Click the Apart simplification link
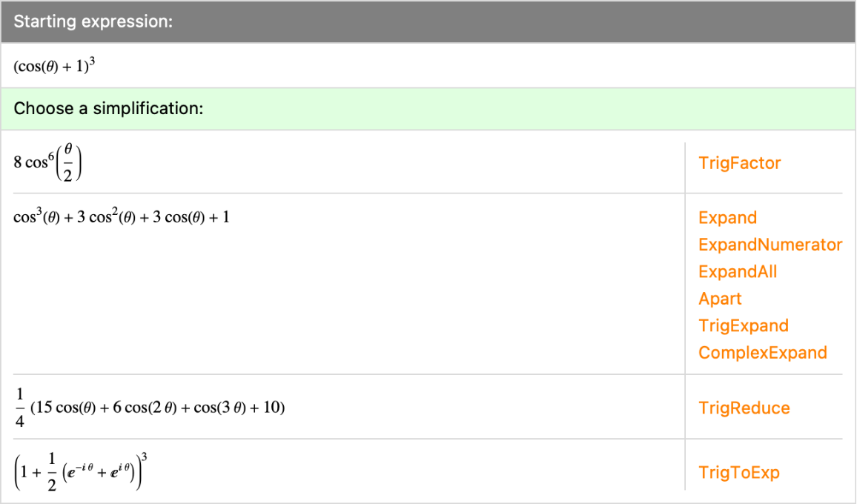Image resolution: width=857 pixels, height=504 pixels. [720, 299]
